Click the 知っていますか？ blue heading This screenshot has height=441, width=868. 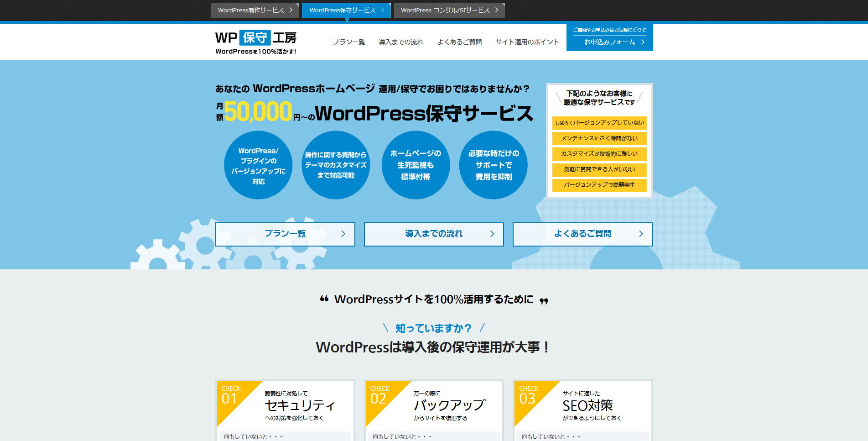[x=433, y=328]
